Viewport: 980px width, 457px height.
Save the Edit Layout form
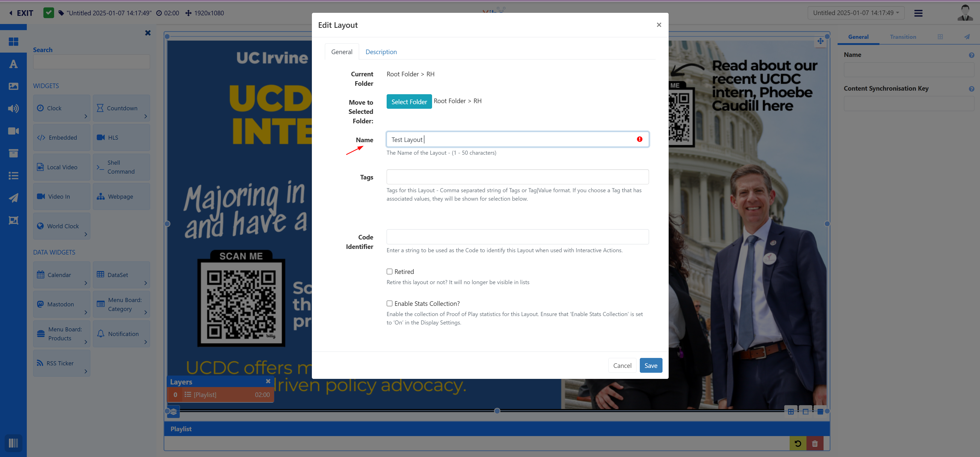point(651,366)
